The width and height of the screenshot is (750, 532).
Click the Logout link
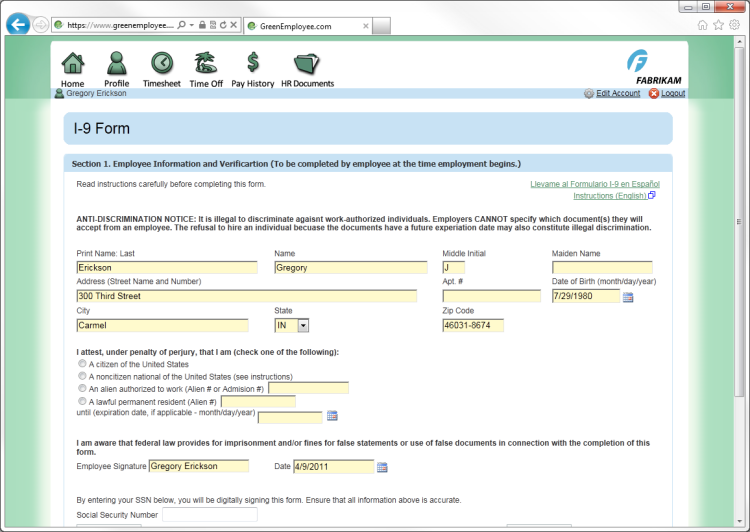673,93
